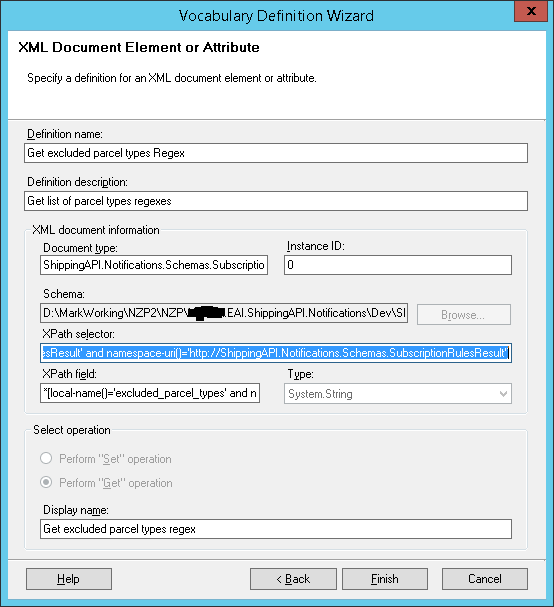Click Finish to complete the definition
Viewport: 554px width, 607px height.
384,579
